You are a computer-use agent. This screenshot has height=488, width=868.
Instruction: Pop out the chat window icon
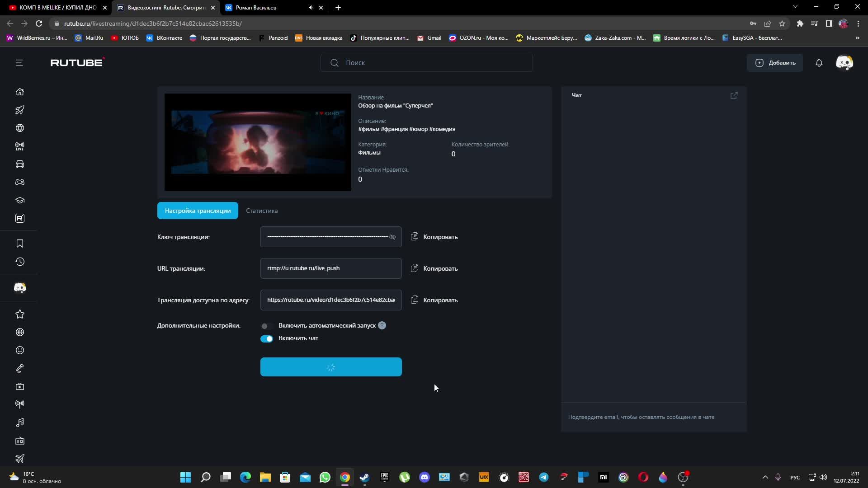click(734, 95)
